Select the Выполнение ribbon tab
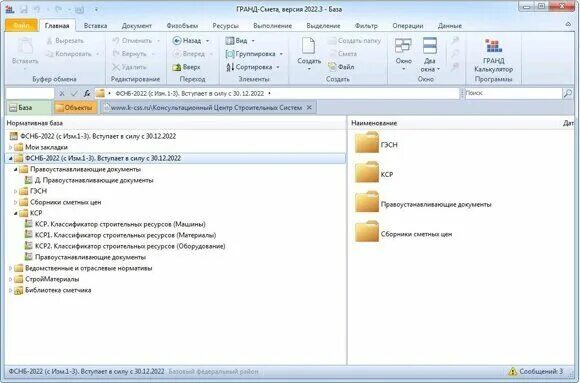Image resolution: width=580 pixels, height=383 pixels. 273,26
